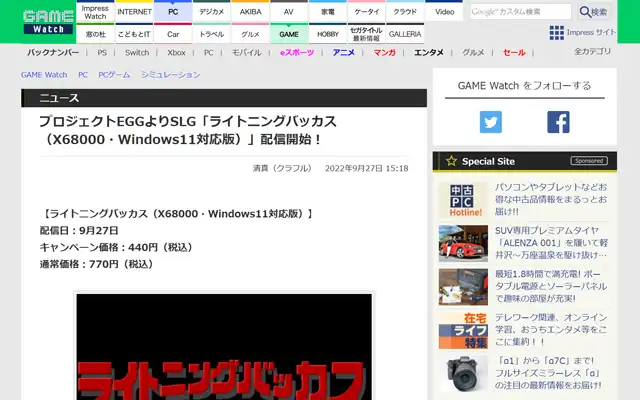Go to the アニメ category
This screenshot has width=640, height=400.
tap(344, 52)
